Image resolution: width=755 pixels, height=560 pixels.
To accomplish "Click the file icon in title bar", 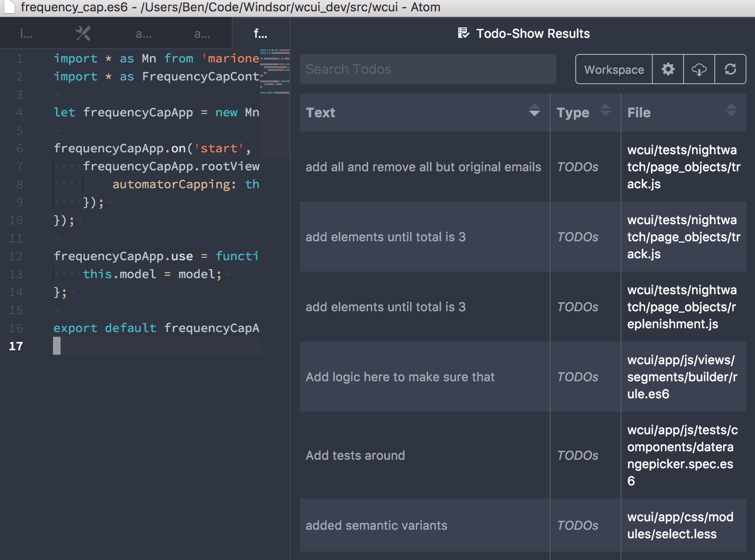I will (x=9, y=7).
